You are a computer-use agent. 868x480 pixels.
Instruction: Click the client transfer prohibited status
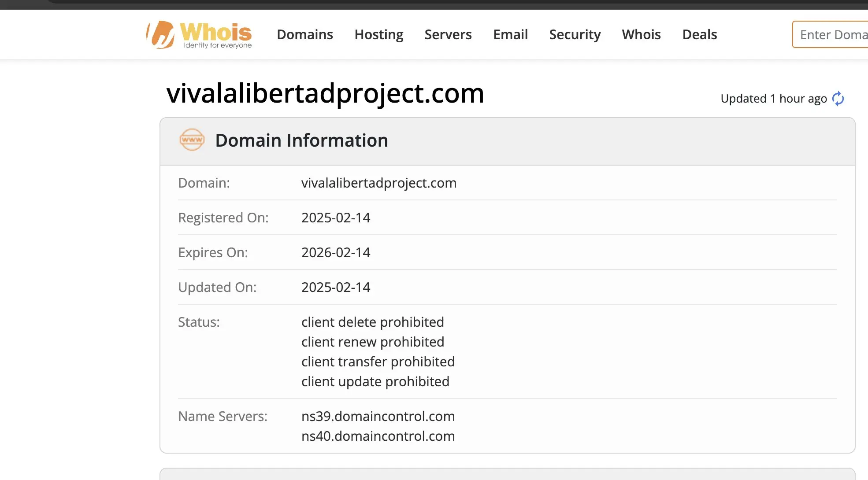point(378,362)
